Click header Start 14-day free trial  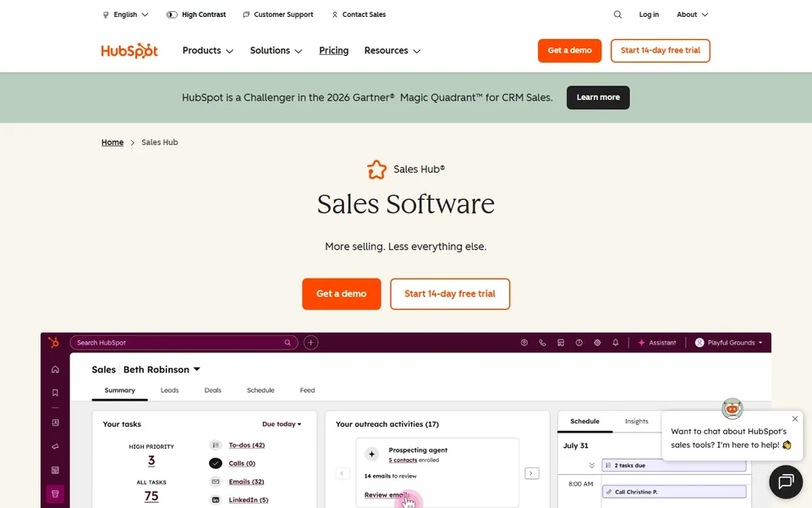(x=661, y=51)
